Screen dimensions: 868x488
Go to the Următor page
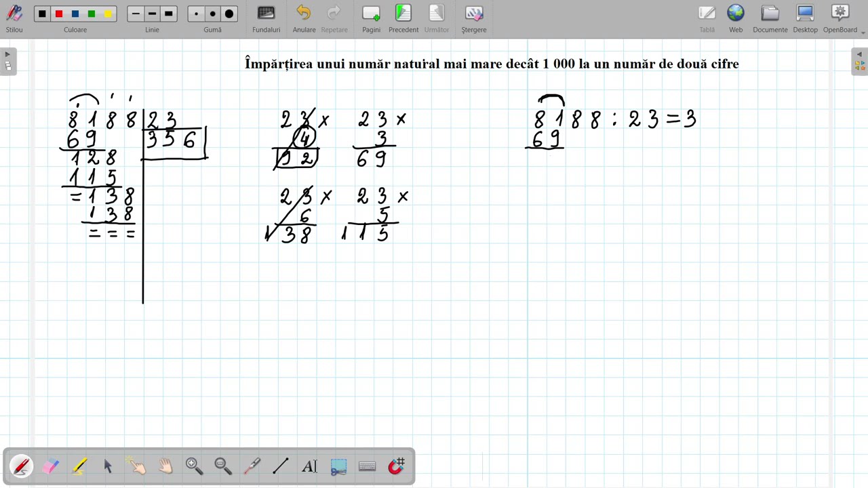(x=436, y=18)
